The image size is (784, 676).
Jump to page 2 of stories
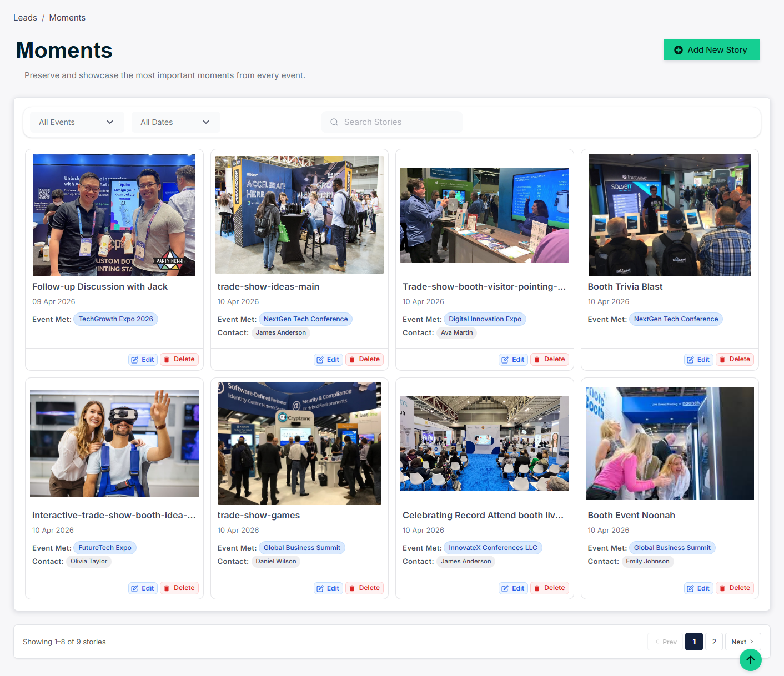[714, 642]
